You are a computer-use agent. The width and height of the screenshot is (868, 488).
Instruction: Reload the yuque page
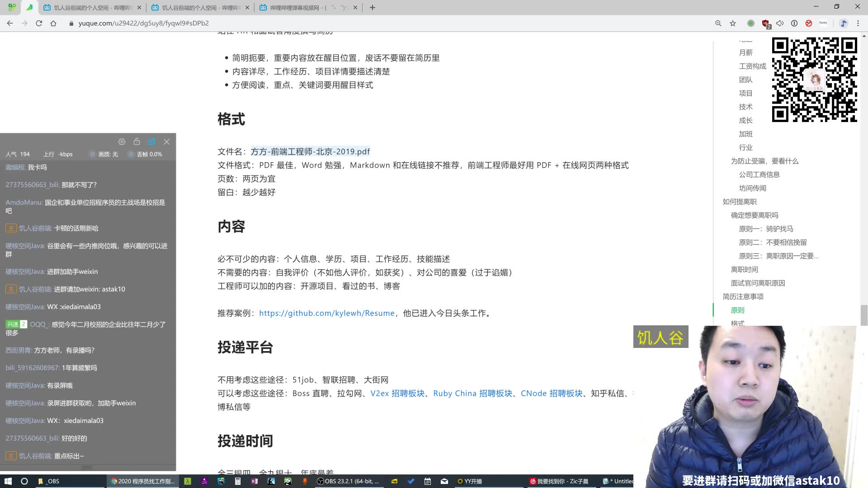tap(39, 23)
